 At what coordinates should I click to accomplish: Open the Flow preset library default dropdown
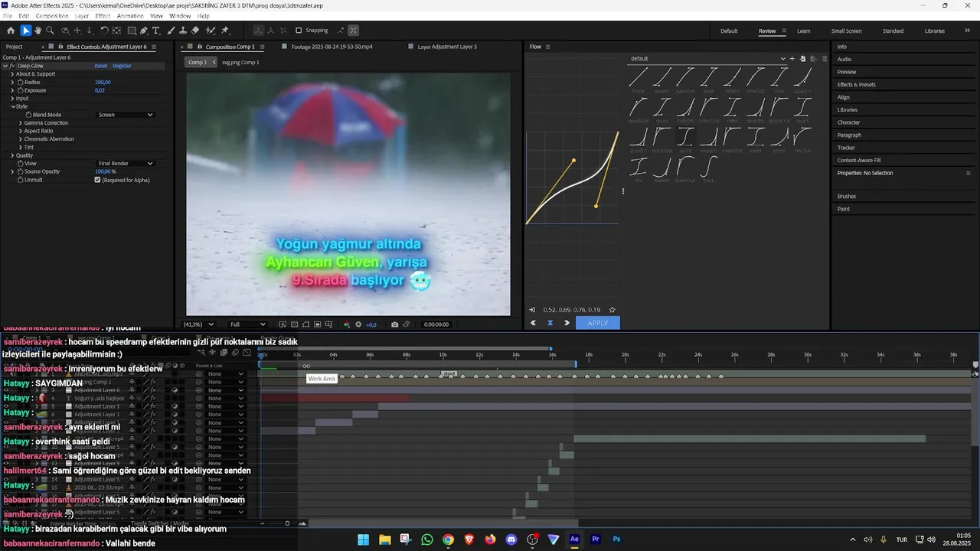click(708, 59)
